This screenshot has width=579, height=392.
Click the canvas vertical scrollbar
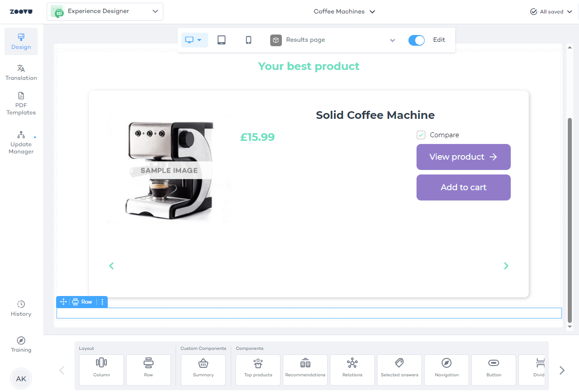570,220
